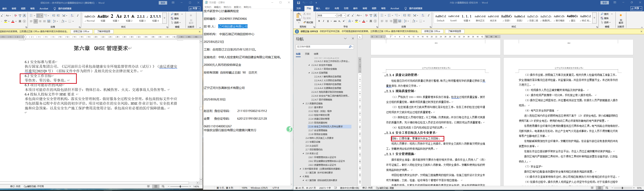Center-align text in the left Word window

36,21
